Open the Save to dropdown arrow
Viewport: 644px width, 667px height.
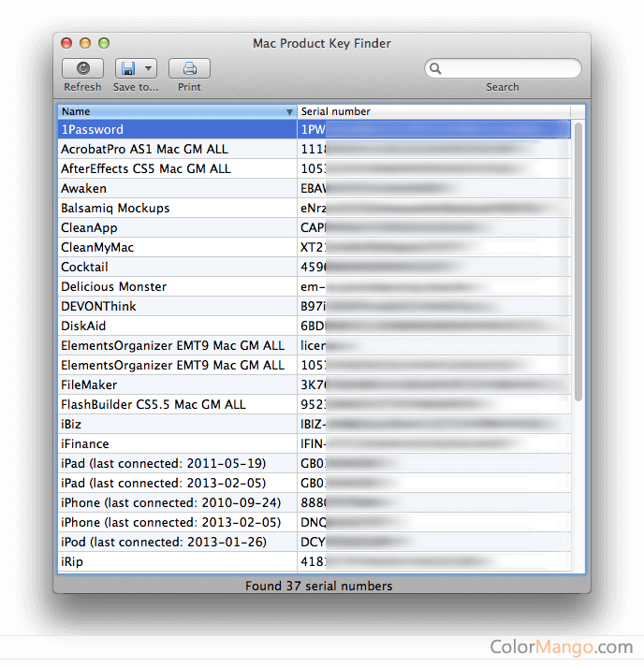click(148, 68)
